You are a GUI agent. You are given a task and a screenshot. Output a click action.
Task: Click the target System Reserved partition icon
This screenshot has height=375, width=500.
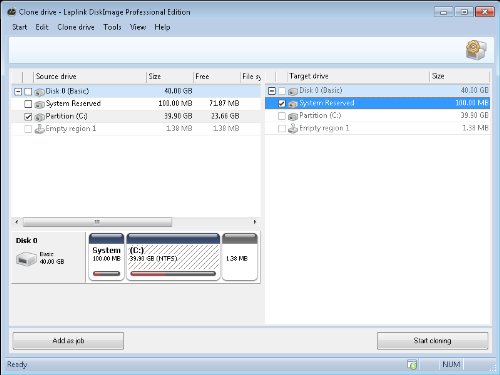[x=293, y=104]
